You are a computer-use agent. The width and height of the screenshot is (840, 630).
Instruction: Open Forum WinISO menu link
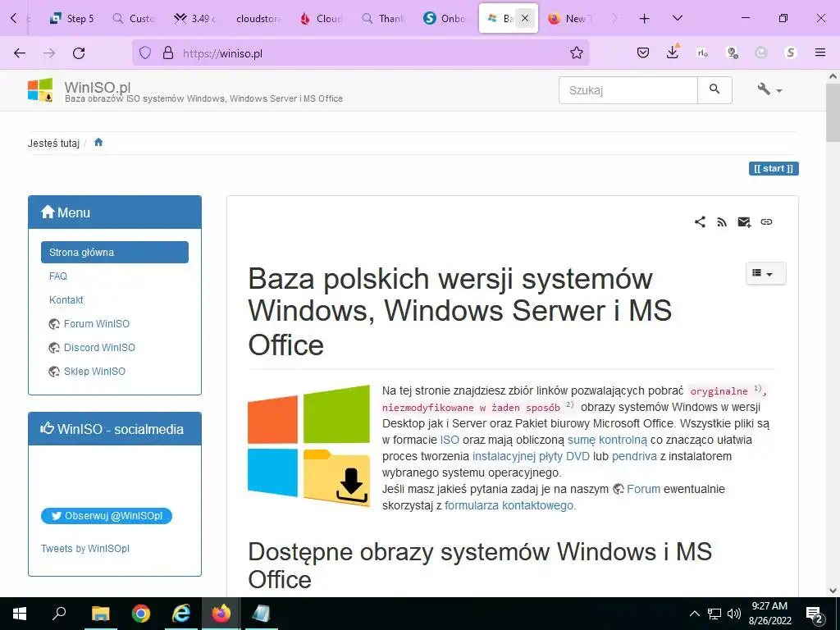coord(97,323)
